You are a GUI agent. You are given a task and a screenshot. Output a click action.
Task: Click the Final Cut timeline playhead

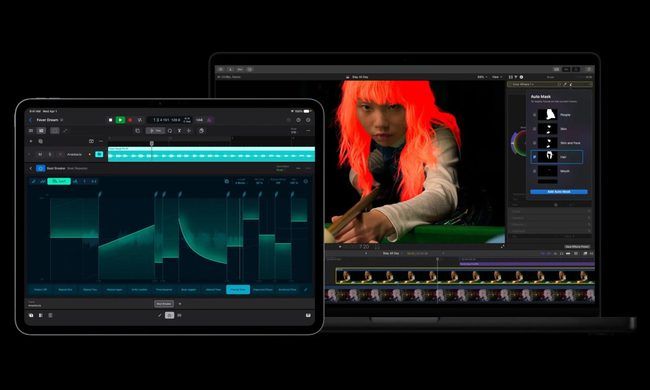437,259
